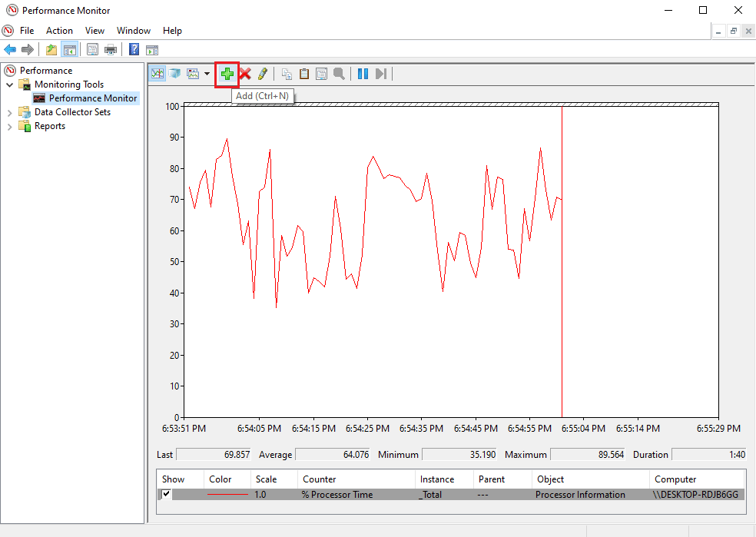Click the Zoom magnifier icon
Viewport: 756px width, 537px height.
[x=339, y=74]
